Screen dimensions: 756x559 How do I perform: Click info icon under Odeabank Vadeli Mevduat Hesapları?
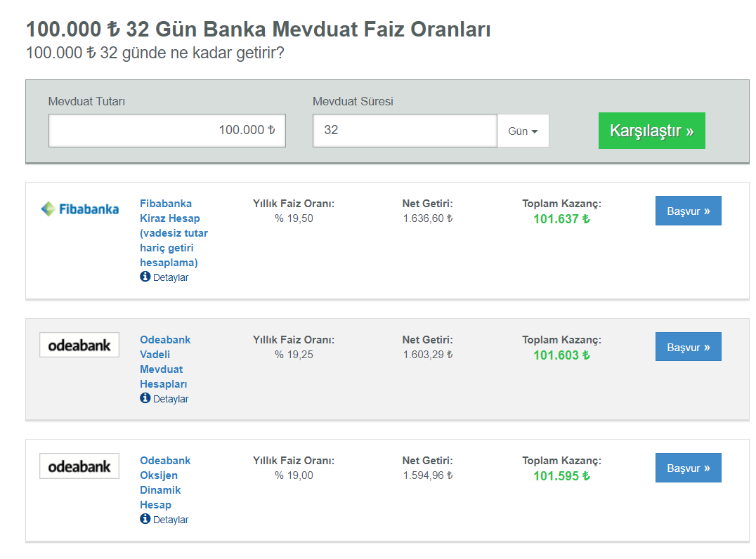pyautogui.click(x=145, y=398)
